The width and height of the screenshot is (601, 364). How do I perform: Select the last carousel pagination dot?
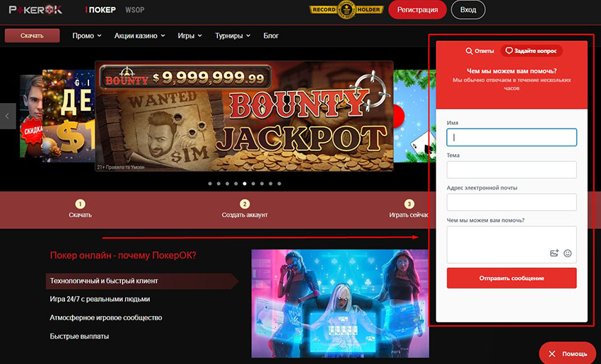click(x=279, y=184)
